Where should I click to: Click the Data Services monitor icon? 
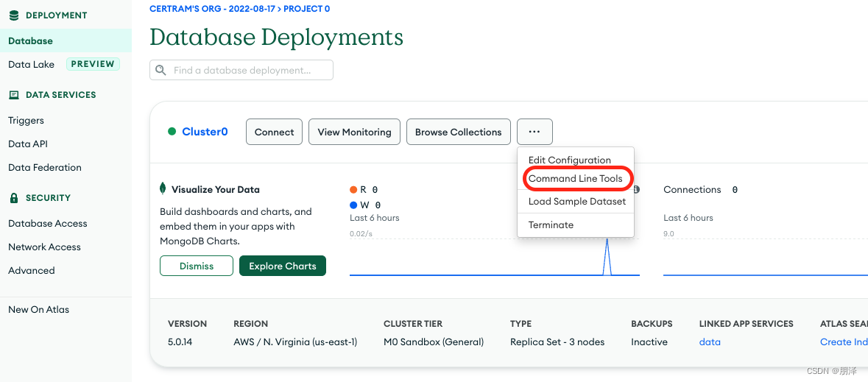tap(14, 95)
